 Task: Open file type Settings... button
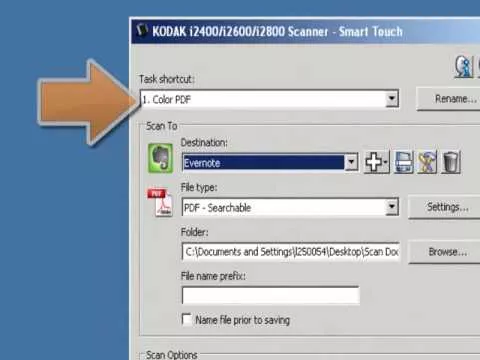[445, 207]
